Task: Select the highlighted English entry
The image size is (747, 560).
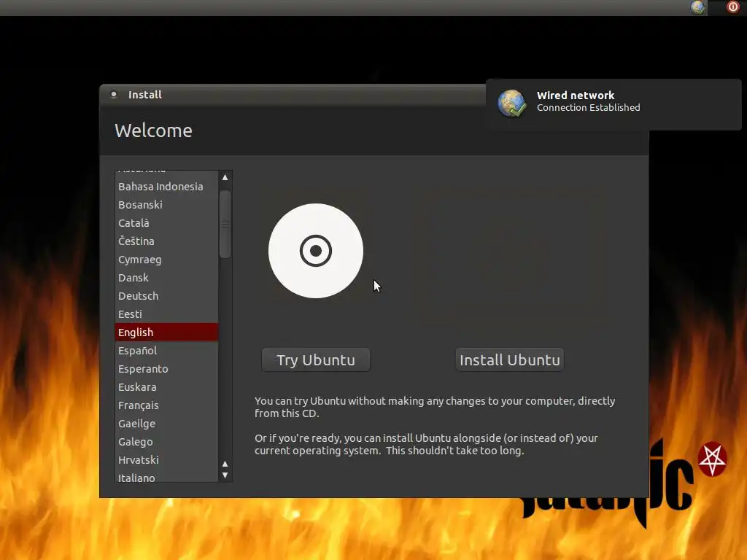Action: click(166, 332)
